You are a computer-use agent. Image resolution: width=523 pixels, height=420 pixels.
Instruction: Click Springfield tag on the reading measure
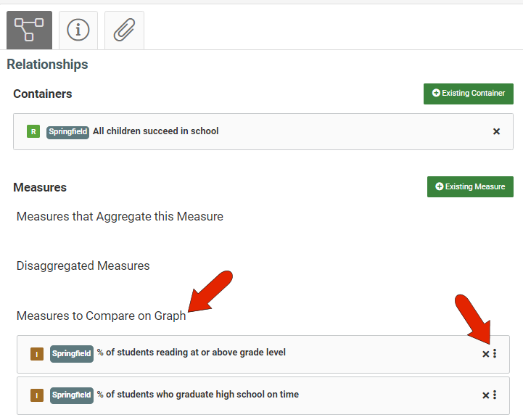pyautogui.click(x=72, y=353)
